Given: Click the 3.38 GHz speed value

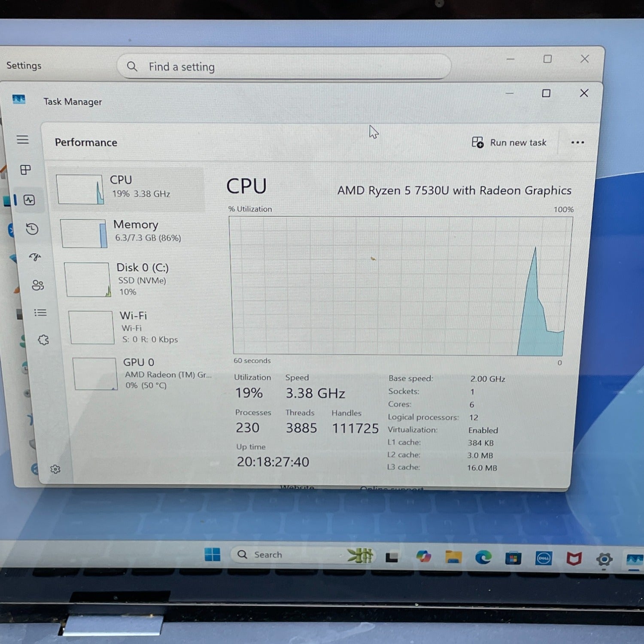Looking at the screenshot, I should (316, 393).
